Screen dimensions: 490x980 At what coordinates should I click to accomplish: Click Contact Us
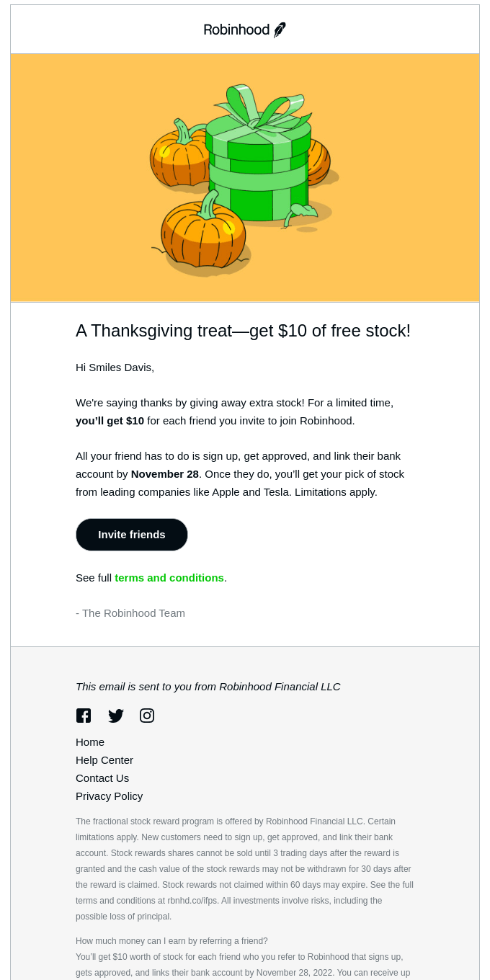tap(102, 778)
